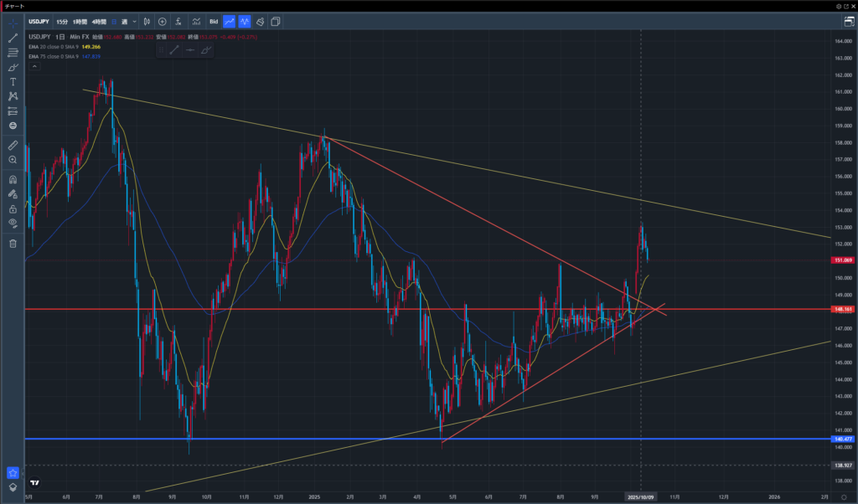Switch to the 4時間 timeframe

click(x=98, y=21)
